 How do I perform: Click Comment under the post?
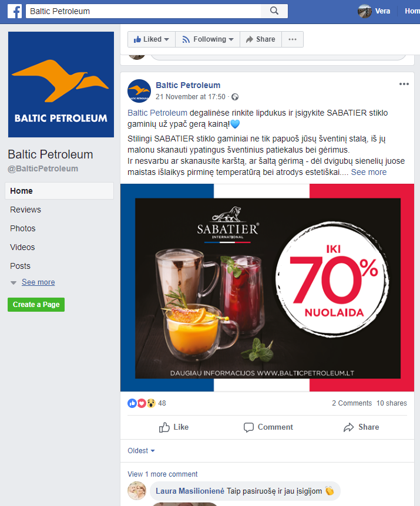click(268, 427)
